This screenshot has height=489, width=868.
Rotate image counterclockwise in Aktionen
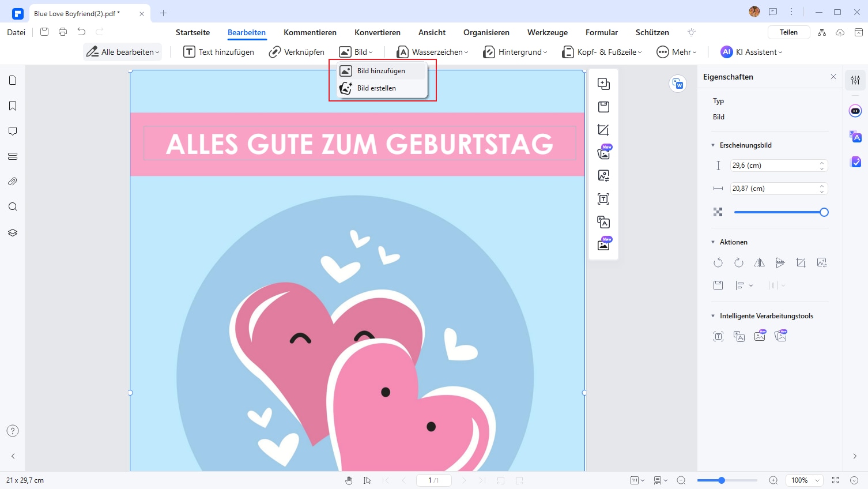tap(718, 263)
